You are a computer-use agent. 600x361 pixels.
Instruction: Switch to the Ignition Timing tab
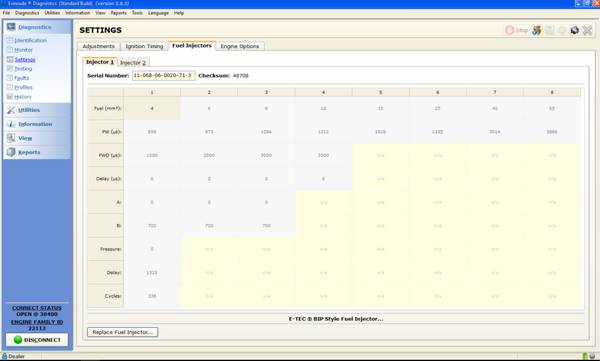click(144, 46)
